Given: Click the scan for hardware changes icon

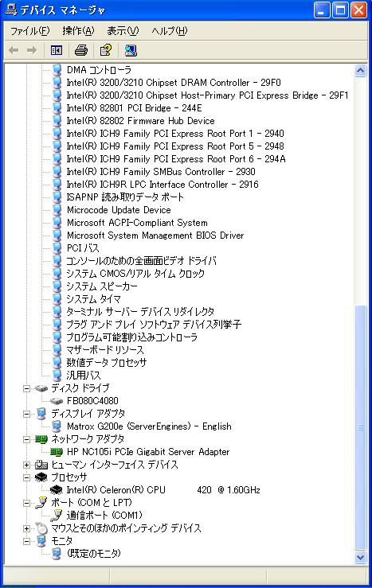Looking at the screenshot, I should click(x=131, y=50).
